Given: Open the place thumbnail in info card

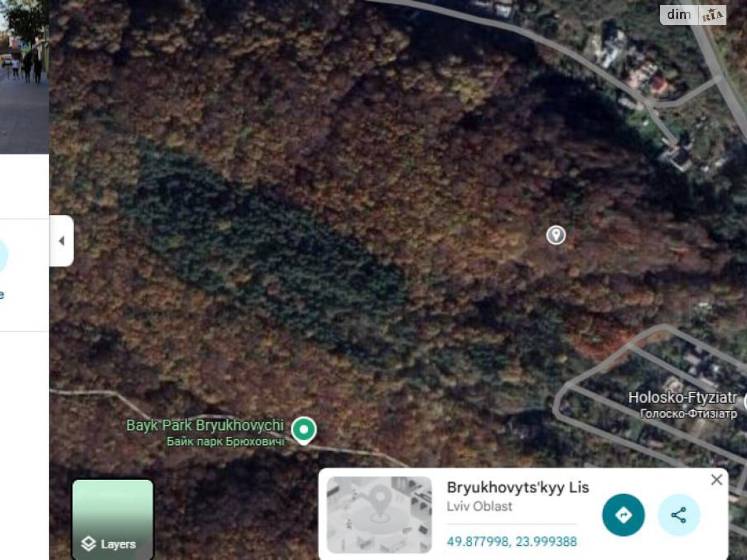Looking at the screenshot, I should [379, 515].
